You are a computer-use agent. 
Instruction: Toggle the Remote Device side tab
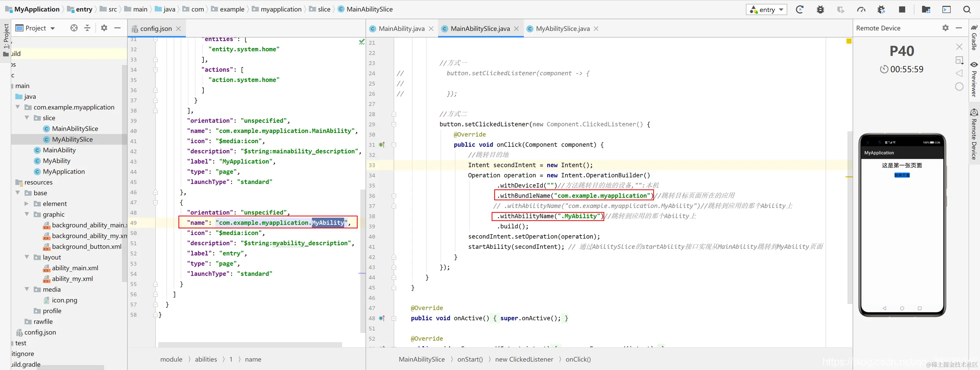[x=974, y=135]
